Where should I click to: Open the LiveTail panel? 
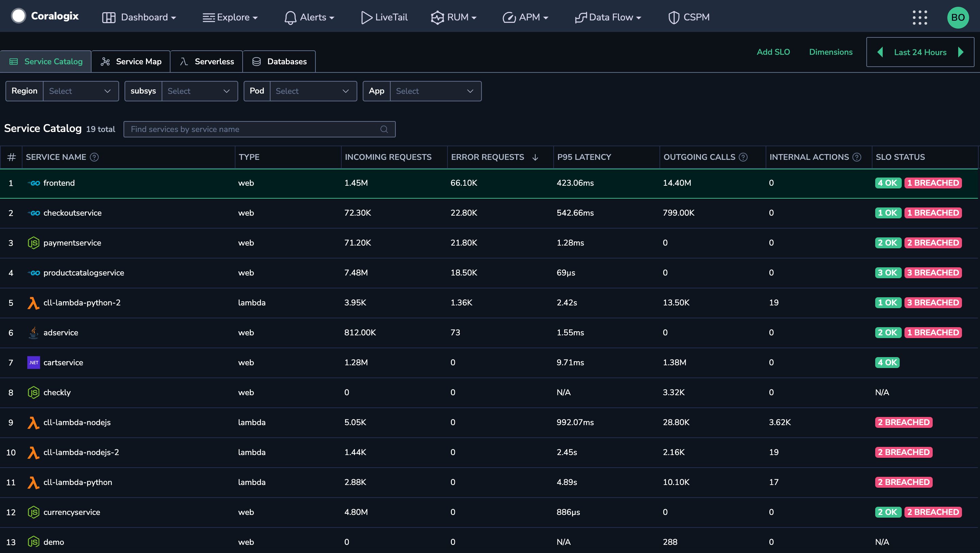pyautogui.click(x=384, y=16)
